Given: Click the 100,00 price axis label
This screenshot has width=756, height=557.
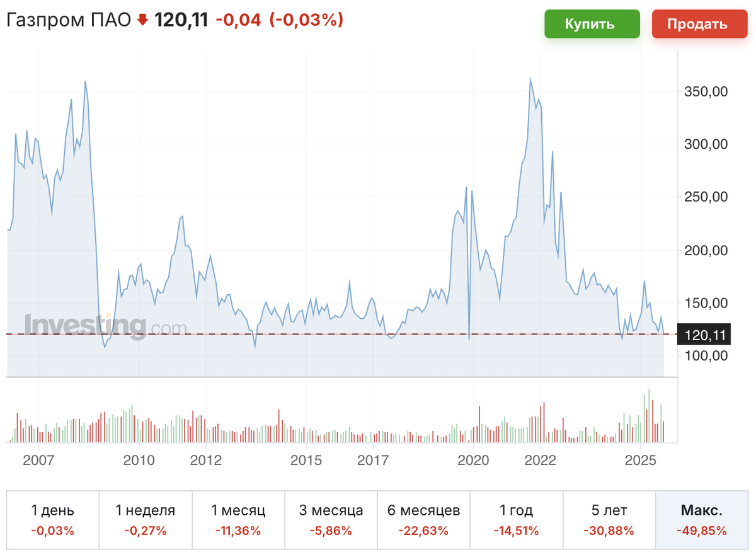Looking at the screenshot, I should pos(706,356).
